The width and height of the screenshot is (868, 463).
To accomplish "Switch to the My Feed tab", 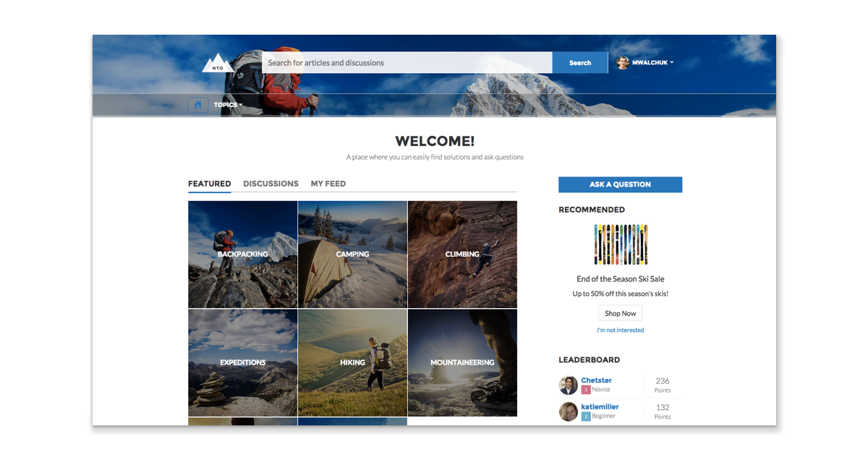I will click(328, 184).
